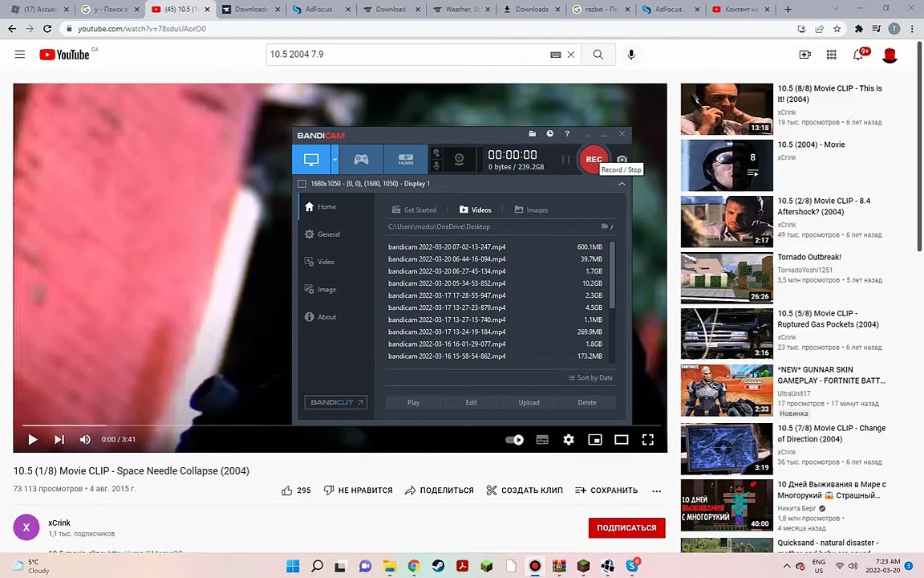Toggle YouTube subtitles button

click(542, 439)
